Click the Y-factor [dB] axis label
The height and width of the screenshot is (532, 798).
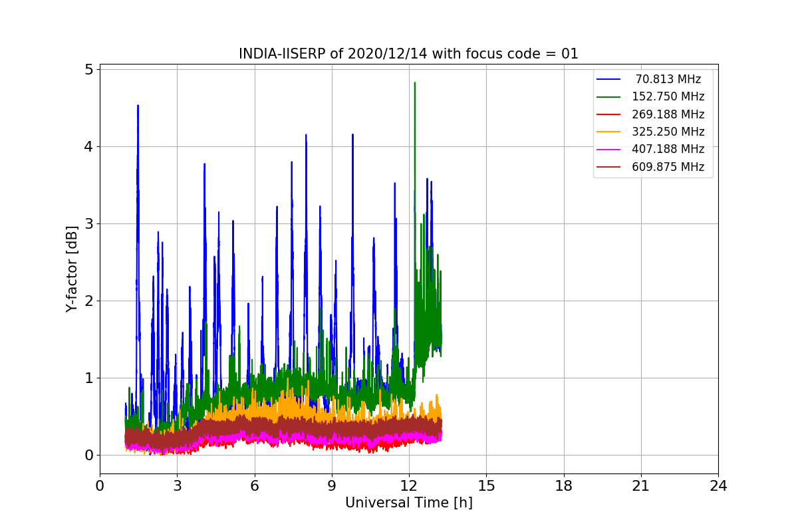coord(72,269)
